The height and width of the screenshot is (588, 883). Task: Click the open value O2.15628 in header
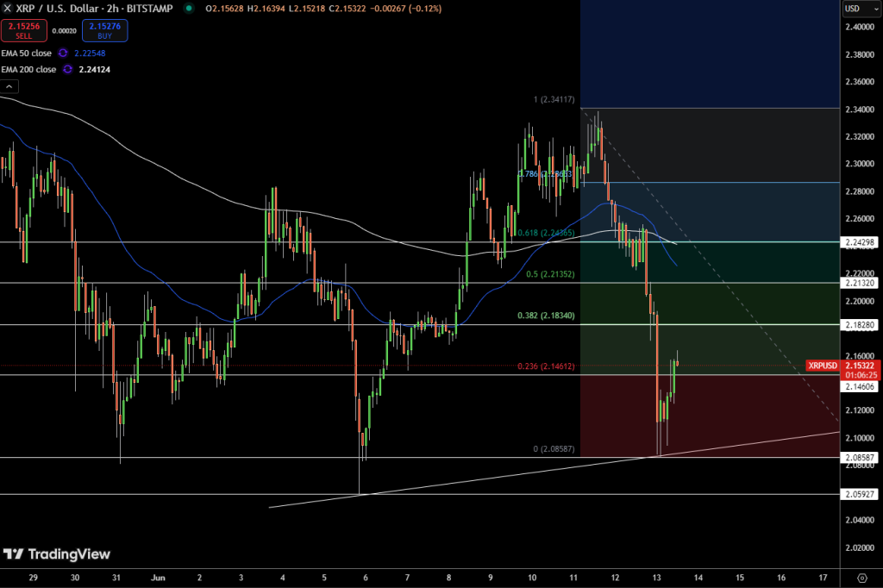(225, 9)
